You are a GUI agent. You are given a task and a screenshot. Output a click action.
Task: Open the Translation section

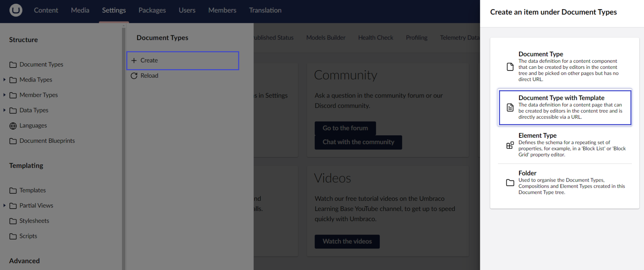click(x=265, y=10)
